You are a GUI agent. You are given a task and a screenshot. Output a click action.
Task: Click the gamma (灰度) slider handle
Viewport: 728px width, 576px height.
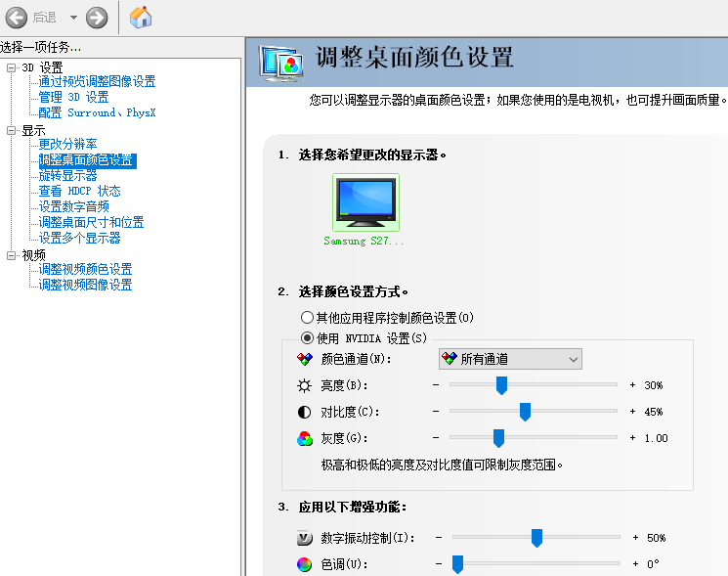(498, 438)
